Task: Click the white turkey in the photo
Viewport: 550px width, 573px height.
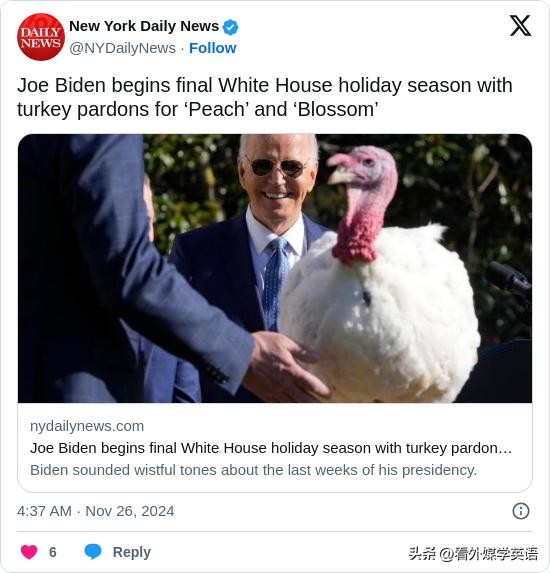Action: pos(380,289)
